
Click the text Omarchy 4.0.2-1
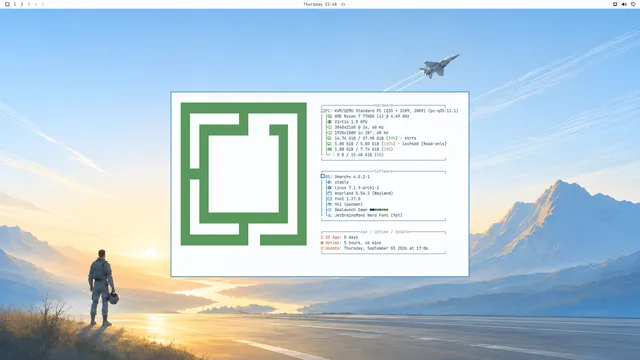pos(352,177)
